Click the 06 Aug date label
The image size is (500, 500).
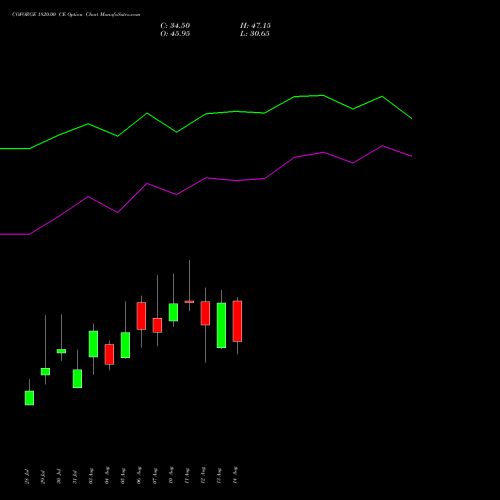(x=139, y=475)
